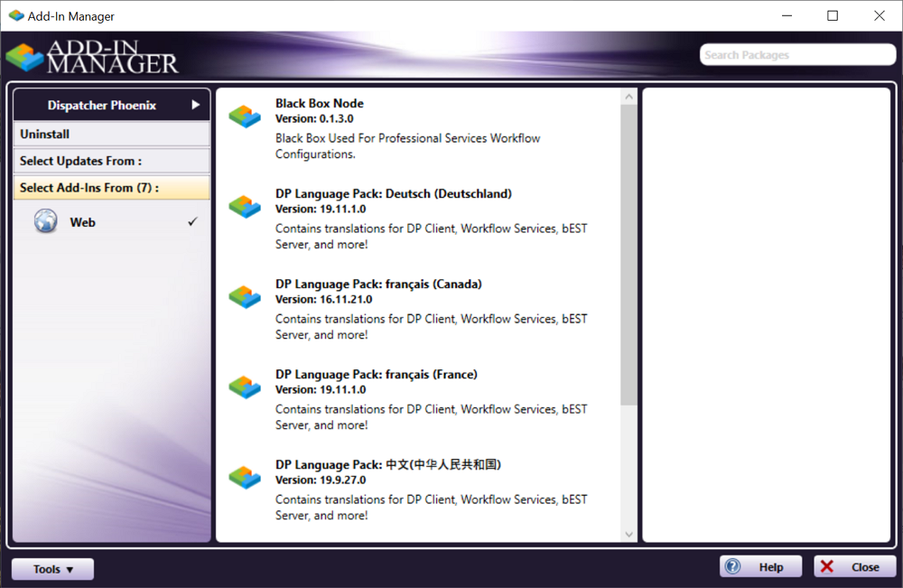This screenshot has width=903, height=588.
Task: Select the Chinese DP Language Pack title
Action: (388, 465)
